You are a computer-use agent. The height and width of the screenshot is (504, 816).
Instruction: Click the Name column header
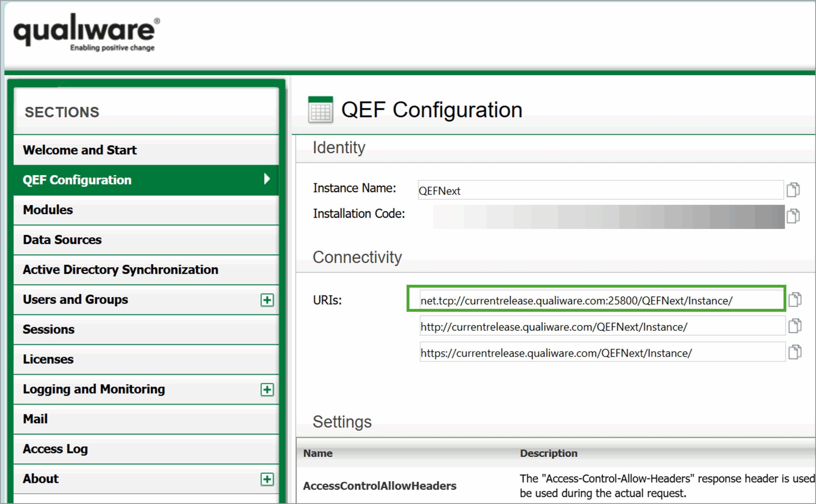[318, 453]
